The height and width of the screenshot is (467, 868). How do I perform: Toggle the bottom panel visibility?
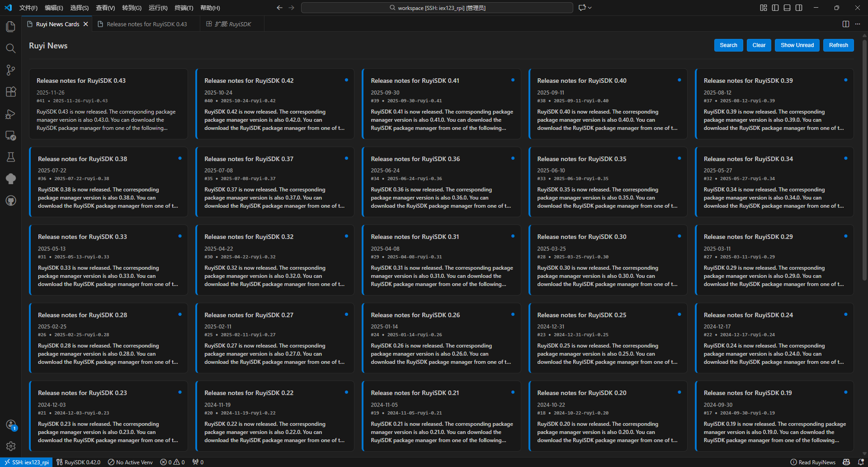787,8
